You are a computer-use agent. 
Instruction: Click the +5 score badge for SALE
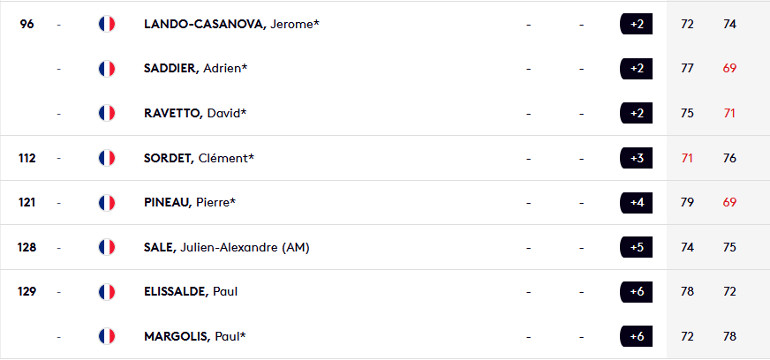(x=636, y=248)
